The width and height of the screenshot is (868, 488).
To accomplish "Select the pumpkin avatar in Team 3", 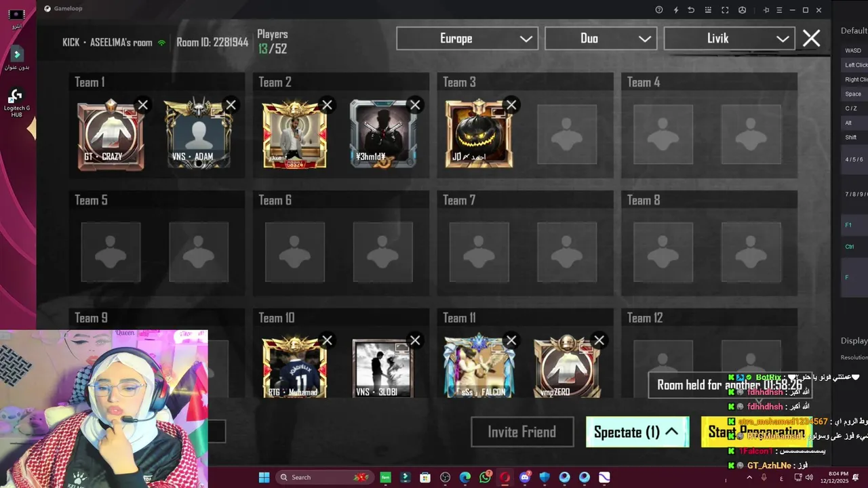I will tap(479, 134).
